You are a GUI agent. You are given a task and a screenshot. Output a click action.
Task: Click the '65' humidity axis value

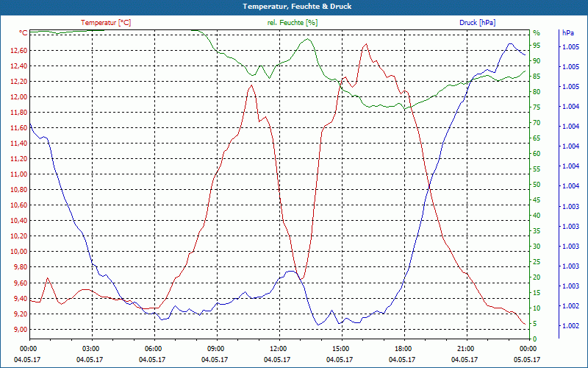click(x=537, y=138)
